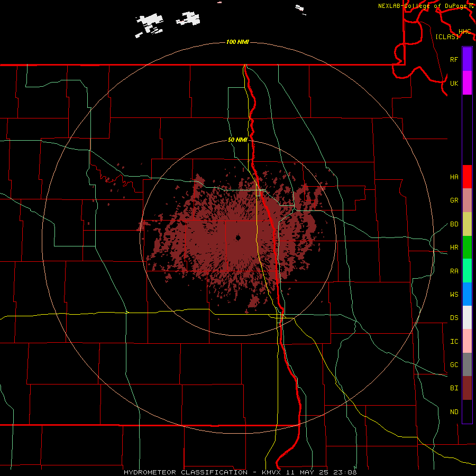The image size is (476, 476).
Task: Click the 'DS' legend label
Action: pyautogui.click(x=454, y=318)
